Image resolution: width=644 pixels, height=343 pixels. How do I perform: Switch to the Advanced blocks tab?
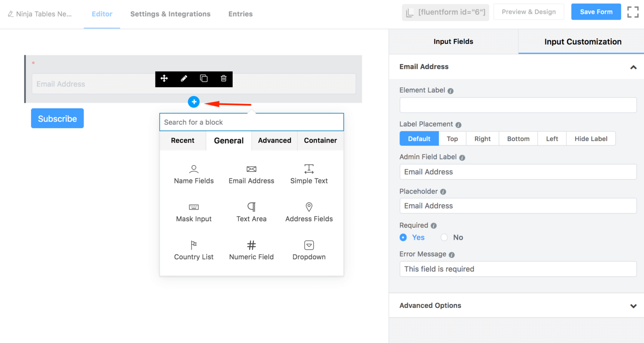(x=274, y=140)
